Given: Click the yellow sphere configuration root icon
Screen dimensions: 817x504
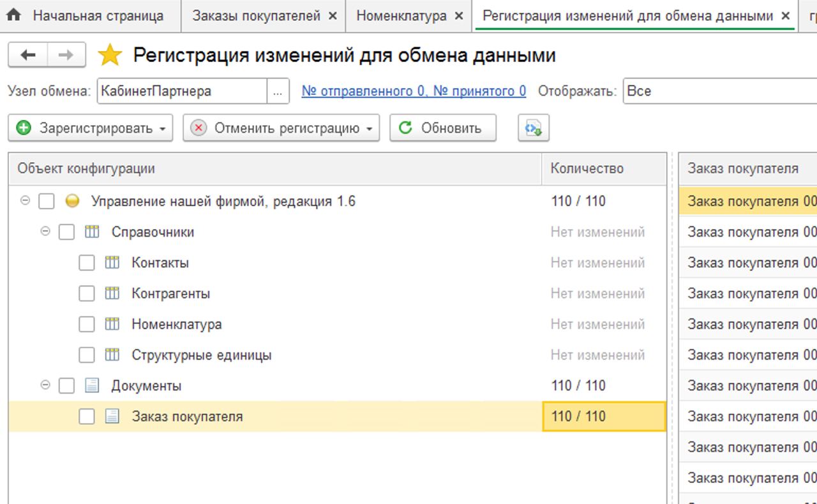Looking at the screenshot, I should click(72, 202).
